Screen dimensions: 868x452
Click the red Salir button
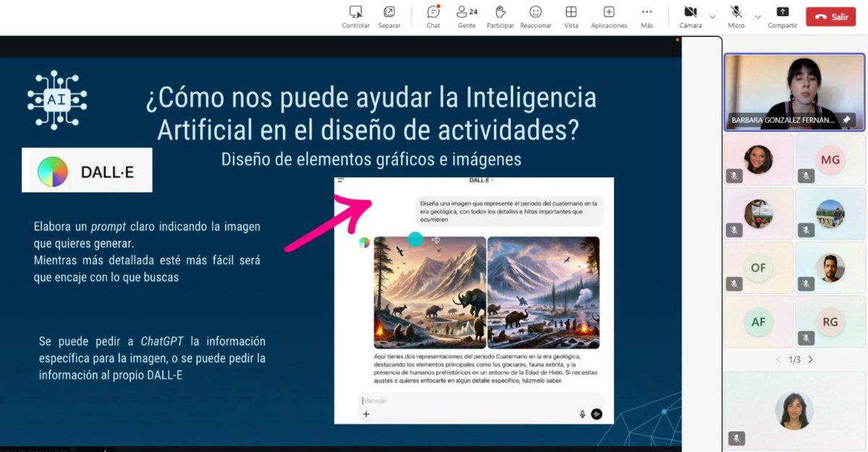click(x=830, y=16)
